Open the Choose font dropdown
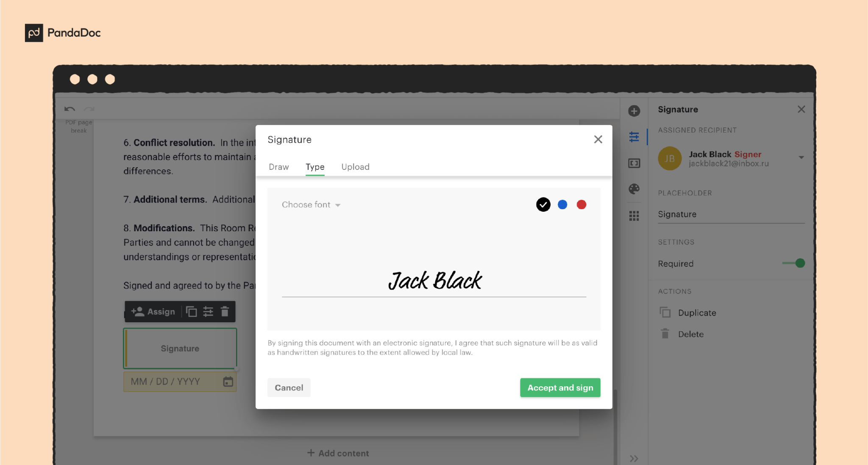868x465 pixels. 311,204
